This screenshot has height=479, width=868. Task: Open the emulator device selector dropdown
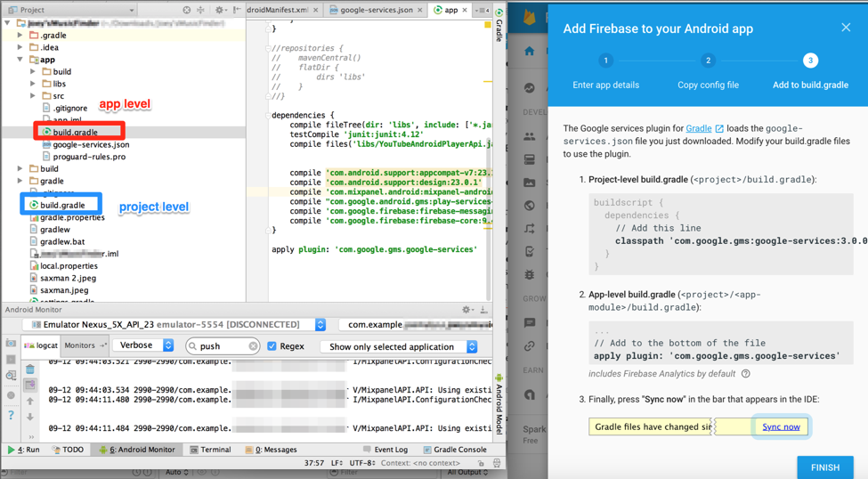pyautogui.click(x=320, y=325)
